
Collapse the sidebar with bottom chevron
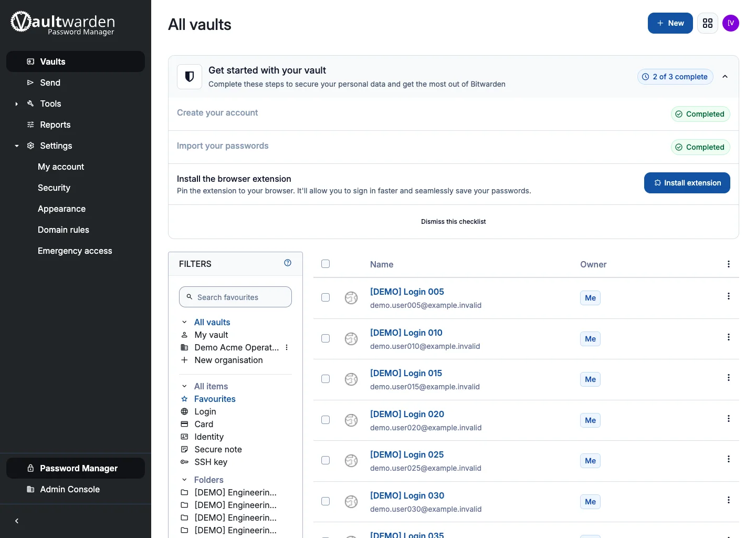[x=17, y=521]
